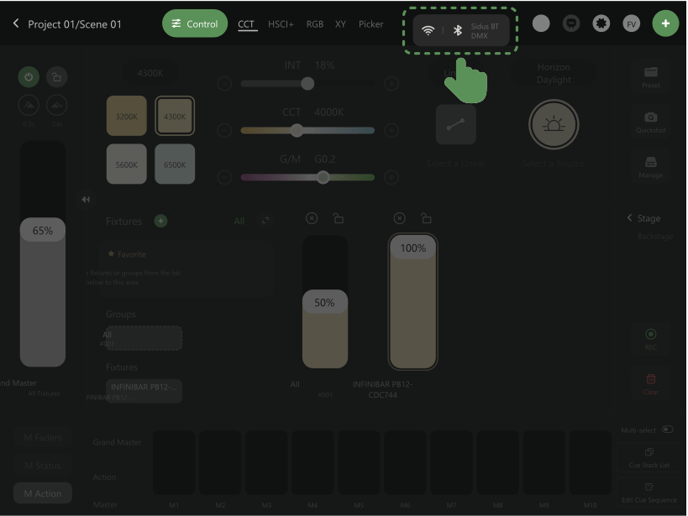This screenshot has height=516, width=688.
Task: Remove the All group fader
Action: tap(312, 218)
